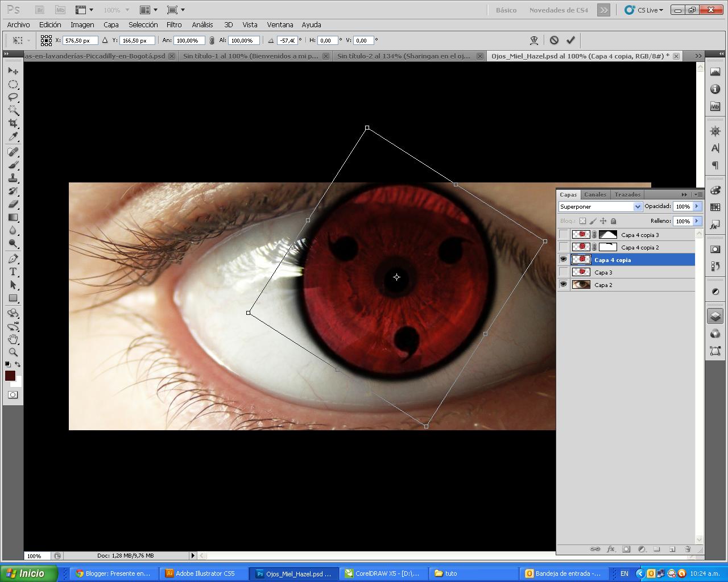Image resolution: width=728 pixels, height=582 pixels.
Task: Select the Path Selection tool
Action: pyautogui.click(x=13, y=285)
